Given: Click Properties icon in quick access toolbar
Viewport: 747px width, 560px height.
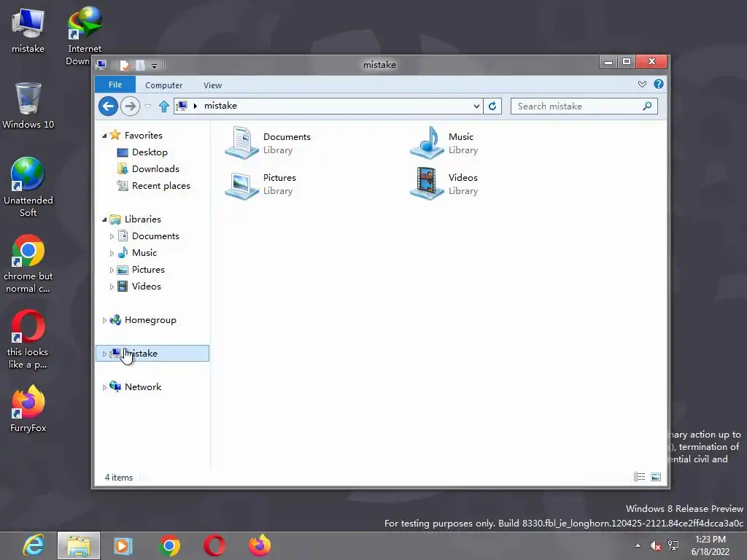Looking at the screenshot, I should [x=124, y=65].
